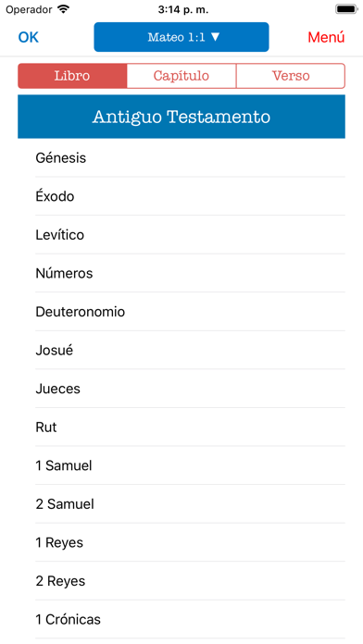Tap the Wi-Fi status icon
This screenshot has width=363, height=644.
(x=63, y=9)
